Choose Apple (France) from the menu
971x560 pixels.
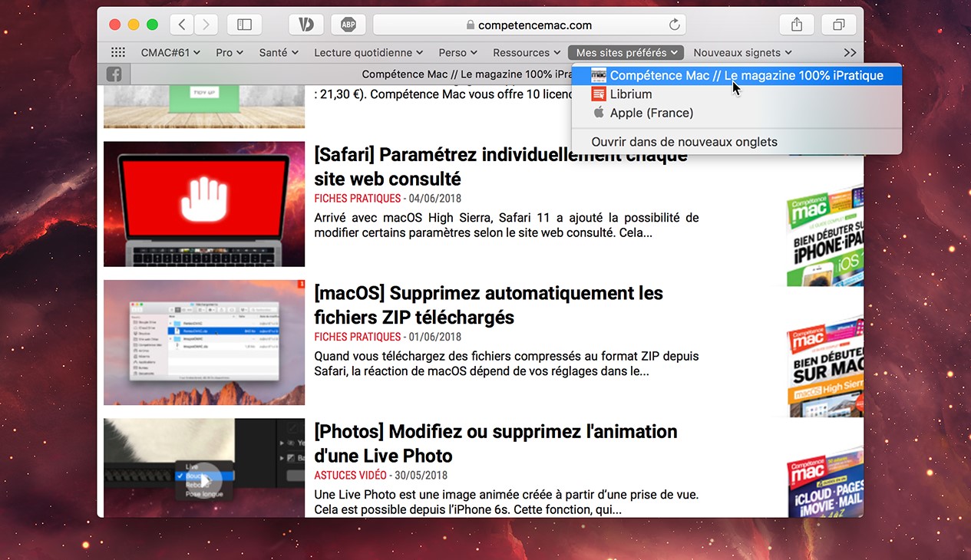737,113
